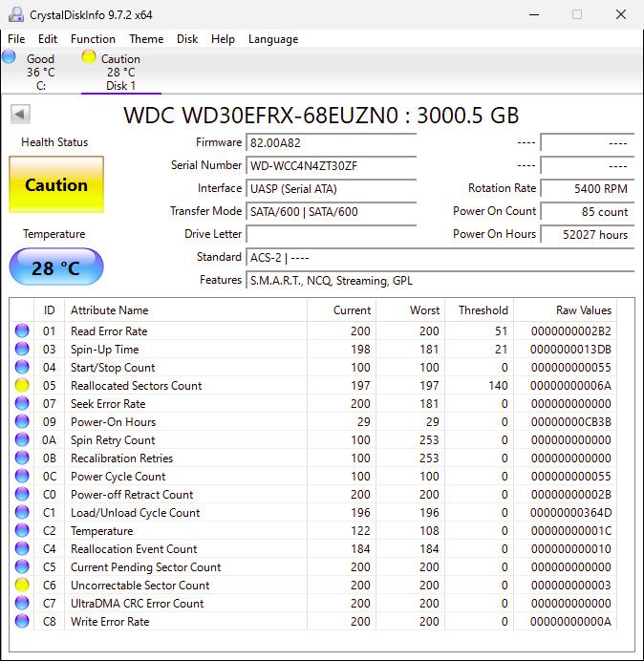Click the Serial Number field

pyautogui.click(x=331, y=165)
